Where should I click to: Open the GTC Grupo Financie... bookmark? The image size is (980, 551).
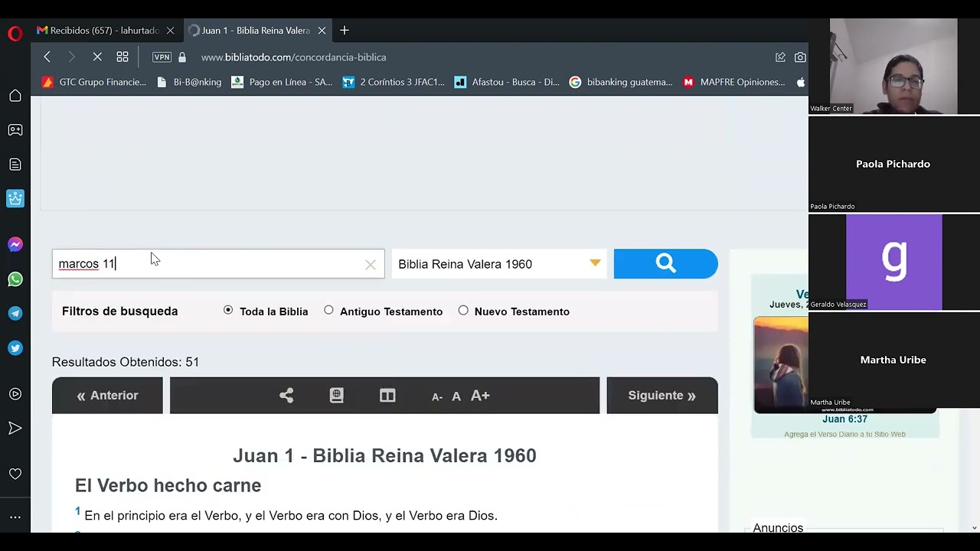94,82
